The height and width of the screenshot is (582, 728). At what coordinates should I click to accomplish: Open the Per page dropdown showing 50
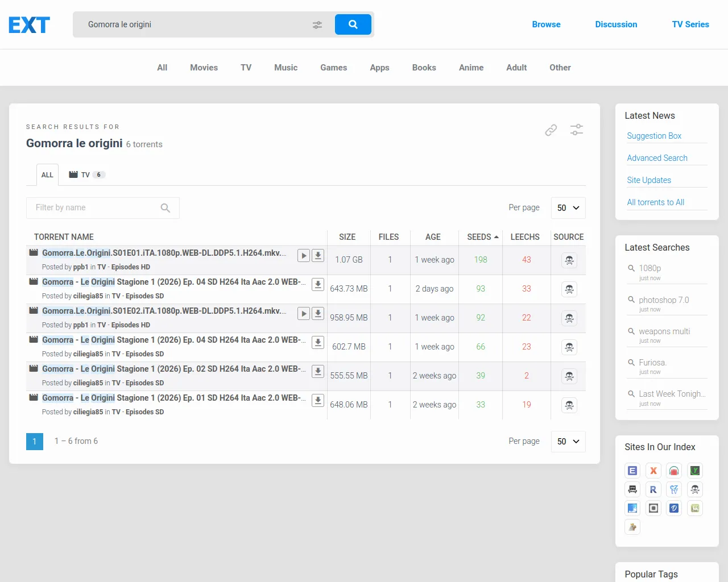[x=567, y=207]
